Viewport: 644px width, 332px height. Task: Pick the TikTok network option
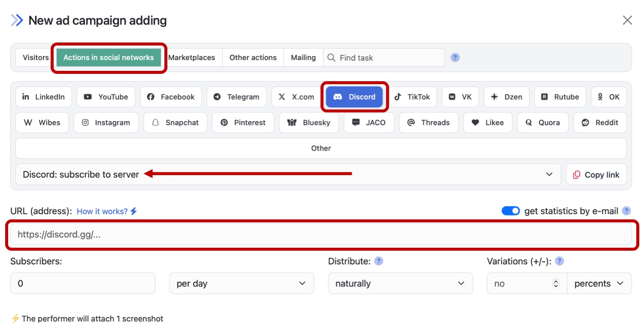(412, 97)
